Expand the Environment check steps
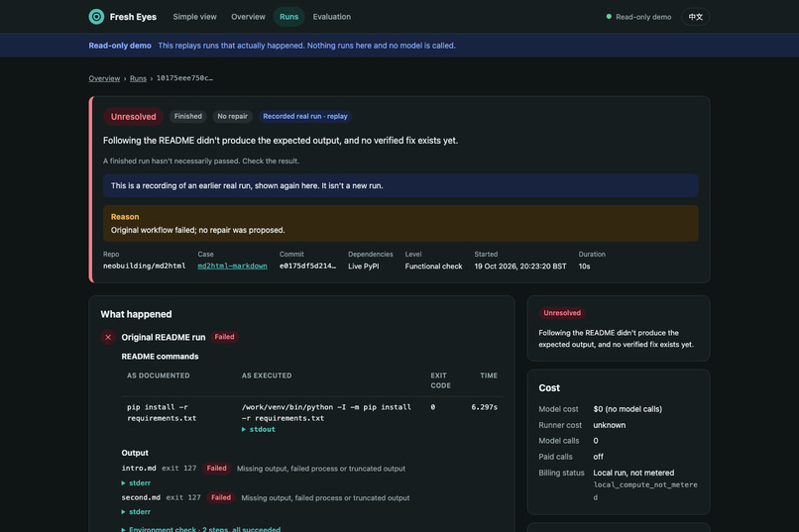The height and width of the screenshot is (532, 799). pyautogui.click(x=201, y=529)
